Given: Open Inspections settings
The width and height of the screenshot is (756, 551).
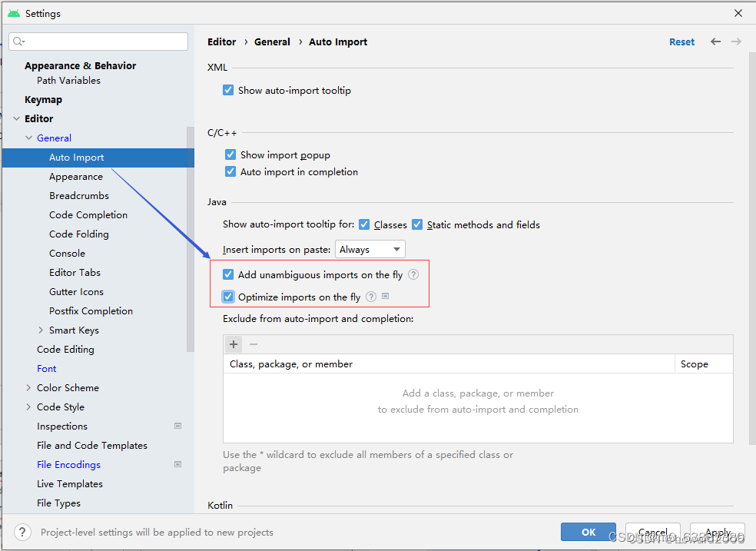Looking at the screenshot, I should tap(62, 427).
